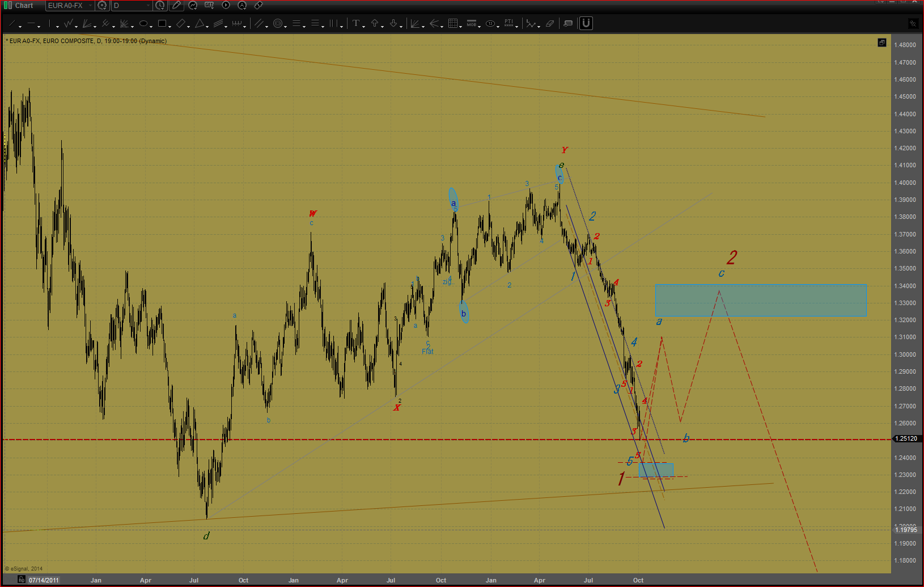The height and width of the screenshot is (587, 924).
Task: Click the scaling up-down arrows button
Action: coord(258,5)
